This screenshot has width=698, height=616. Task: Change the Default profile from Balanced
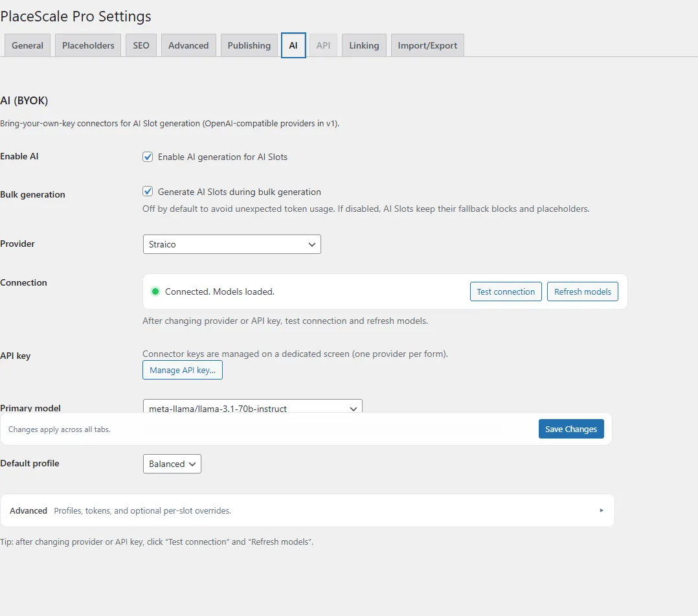[x=172, y=464]
